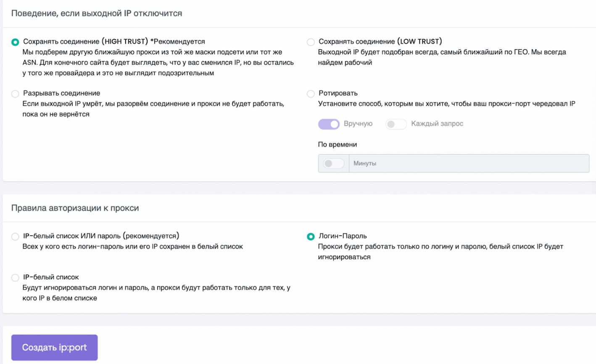
Task: Pick the 'Ротировать' radio option
Action: tap(311, 94)
